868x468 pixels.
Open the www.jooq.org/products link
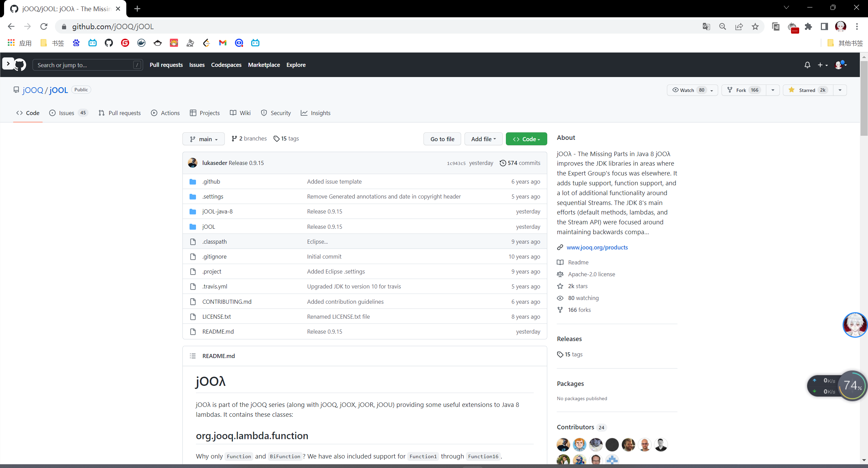coord(597,247)
